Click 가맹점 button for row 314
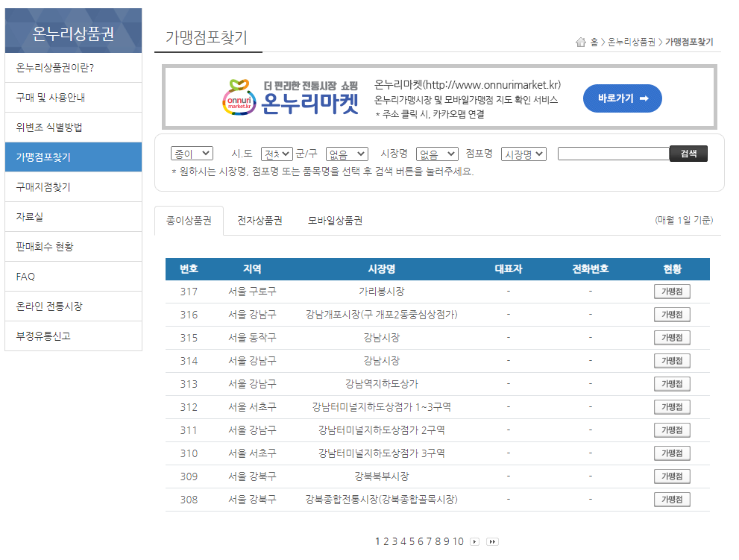 (672, 361)
